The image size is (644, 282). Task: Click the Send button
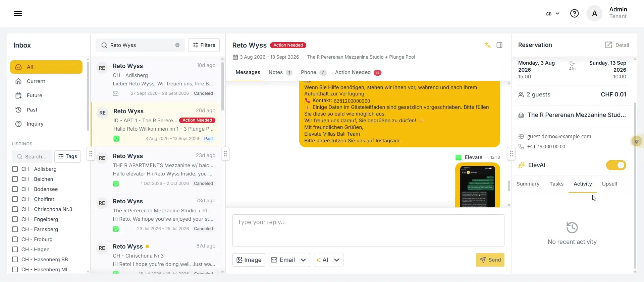click(x=490, y=260)
